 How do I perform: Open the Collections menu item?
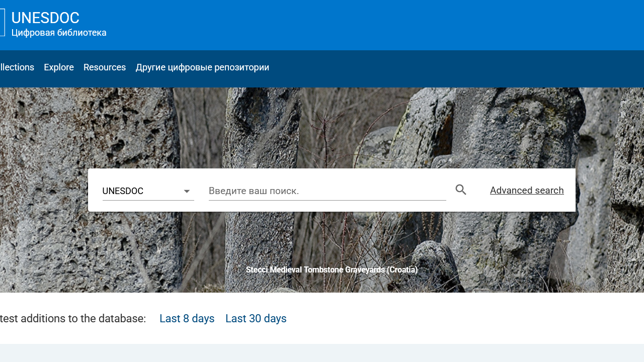[17, 67]
